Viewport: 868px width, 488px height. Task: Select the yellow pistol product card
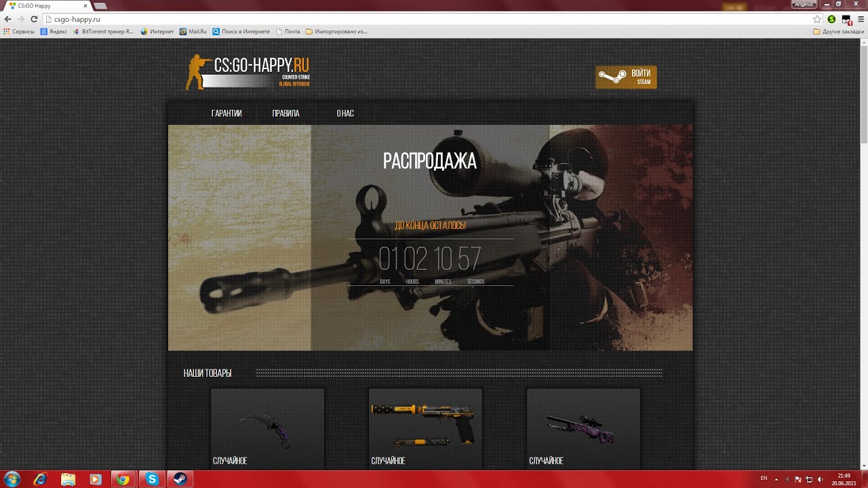tap(425, 428)
